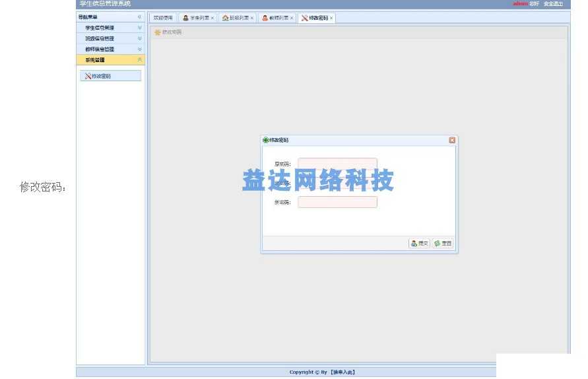
Task: Open the 学生信息管理 menu section
Action: (110, 28)
